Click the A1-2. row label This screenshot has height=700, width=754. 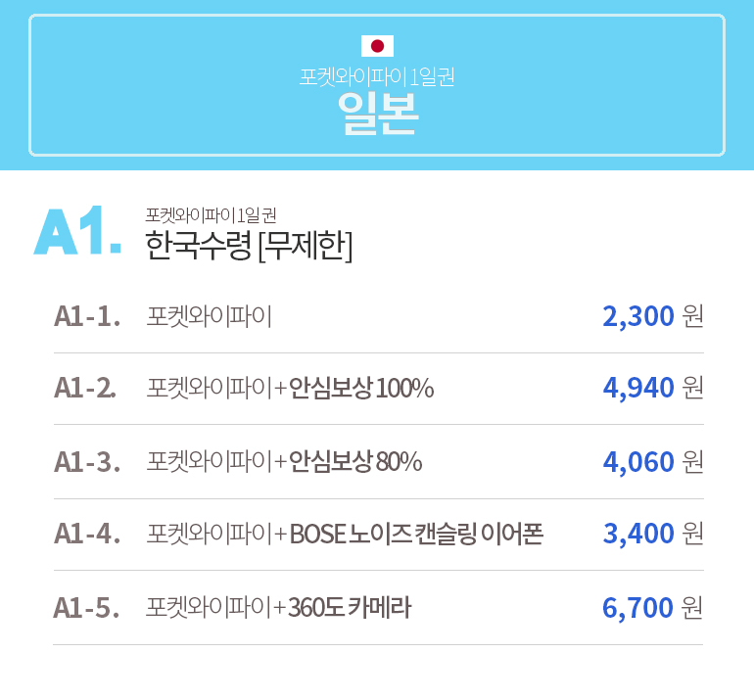(85, 388)
